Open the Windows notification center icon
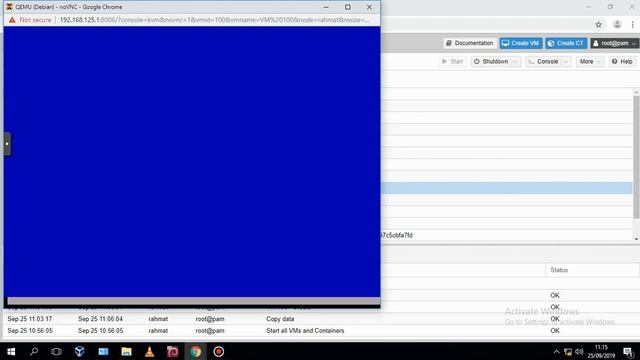 point(629,352)
